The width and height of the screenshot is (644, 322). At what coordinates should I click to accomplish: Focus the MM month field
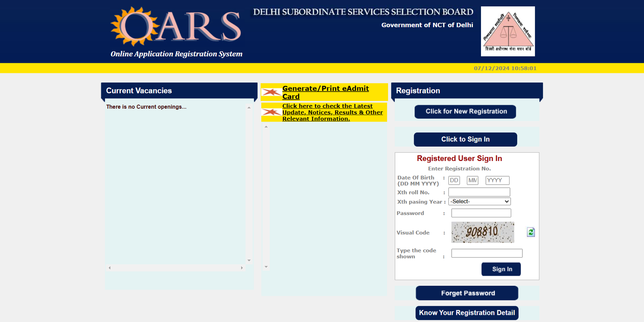click(473, 180)
